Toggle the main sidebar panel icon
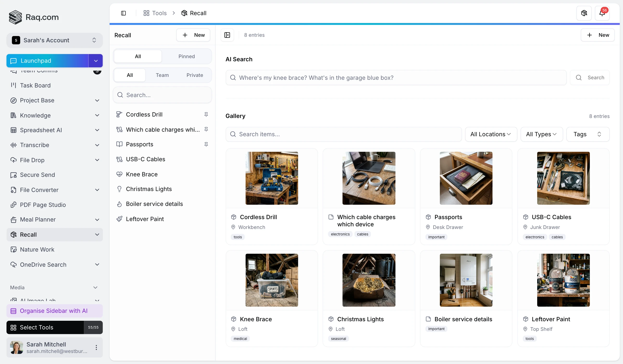 [x=123, y=13]
